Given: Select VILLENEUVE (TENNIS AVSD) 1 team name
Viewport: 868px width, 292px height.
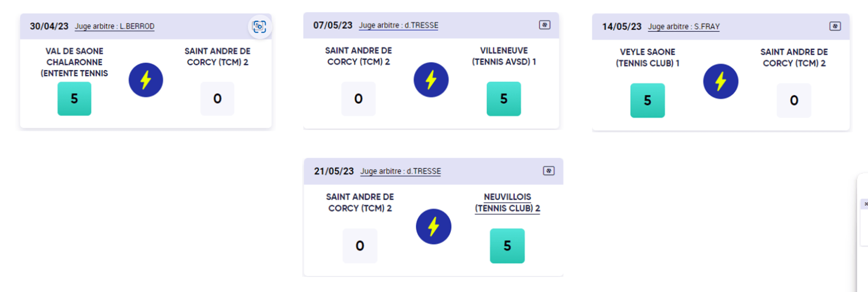Looking at the screenshot, I should point(504,56).
